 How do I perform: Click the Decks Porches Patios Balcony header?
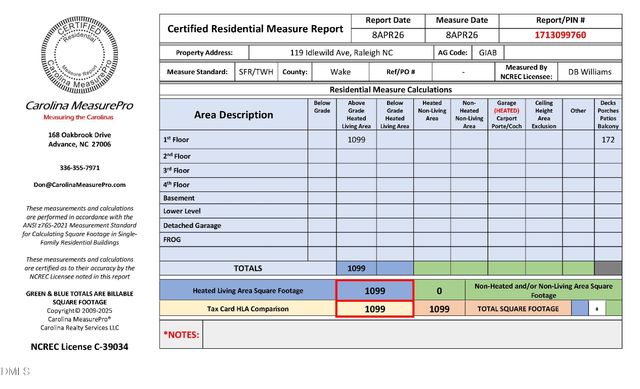[608, 115]
